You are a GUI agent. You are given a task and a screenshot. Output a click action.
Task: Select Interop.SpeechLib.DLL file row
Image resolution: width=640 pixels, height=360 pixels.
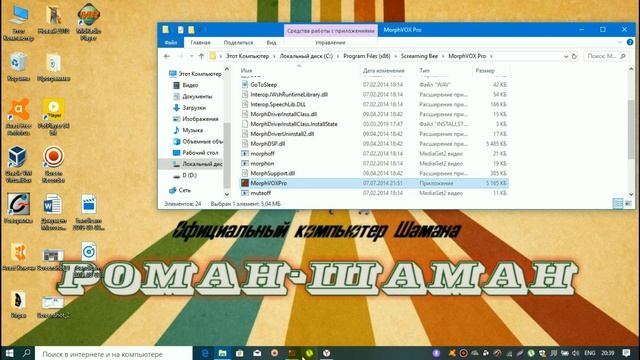pos(374,104)
